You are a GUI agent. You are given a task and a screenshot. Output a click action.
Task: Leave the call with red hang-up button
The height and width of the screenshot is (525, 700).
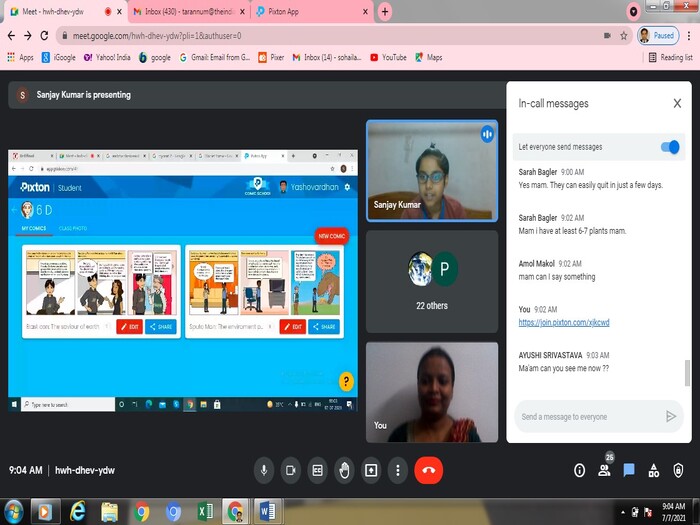(x=429, y=470)
